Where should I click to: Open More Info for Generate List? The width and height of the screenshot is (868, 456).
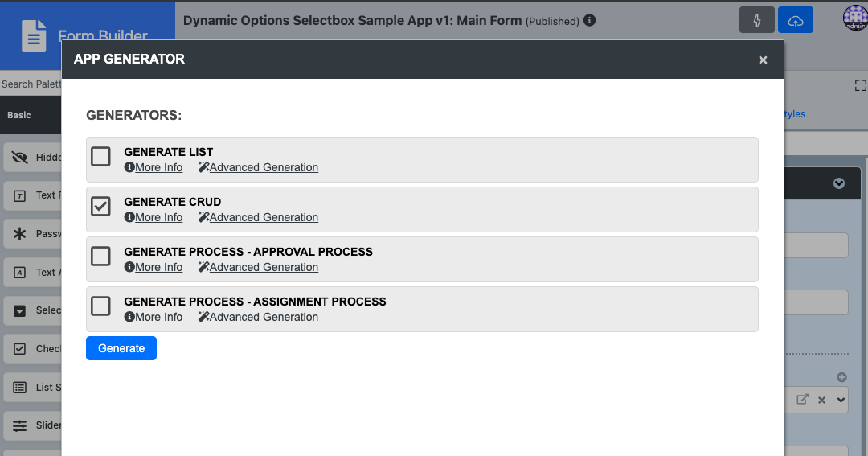click(x=154, y=167)
